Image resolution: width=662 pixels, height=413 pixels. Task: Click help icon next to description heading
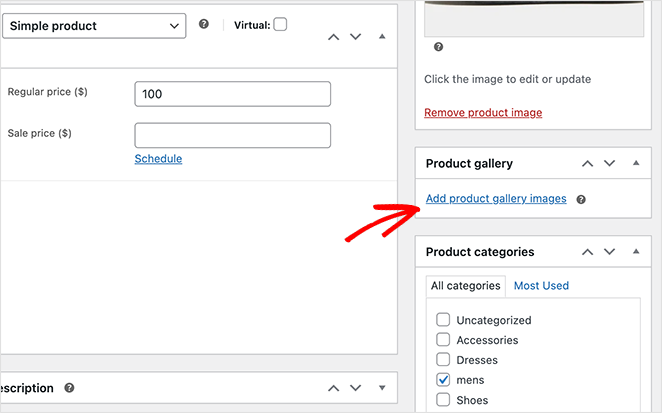69,388
